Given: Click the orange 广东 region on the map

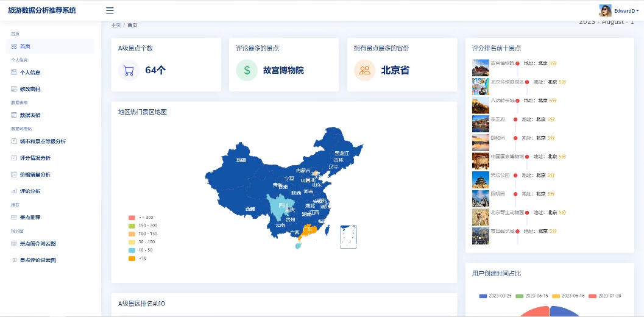Looking at the screenshot, I should 307,232.
